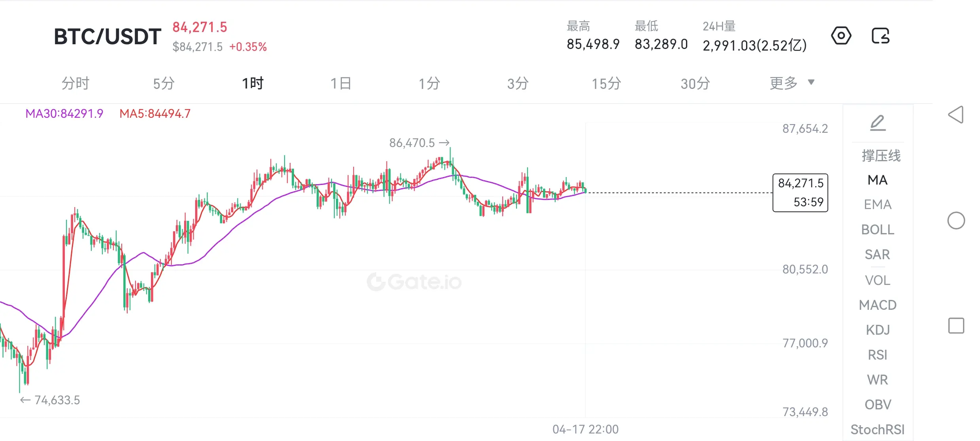Select the 15分 interval
The width and height of the screenshot is (980, 441).
point(606,83)
